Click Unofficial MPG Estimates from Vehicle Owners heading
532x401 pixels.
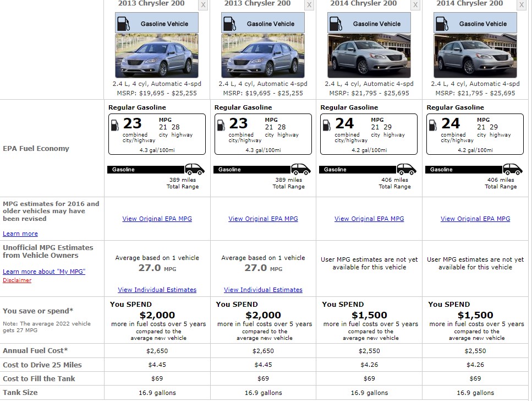(x=48, y=252)
